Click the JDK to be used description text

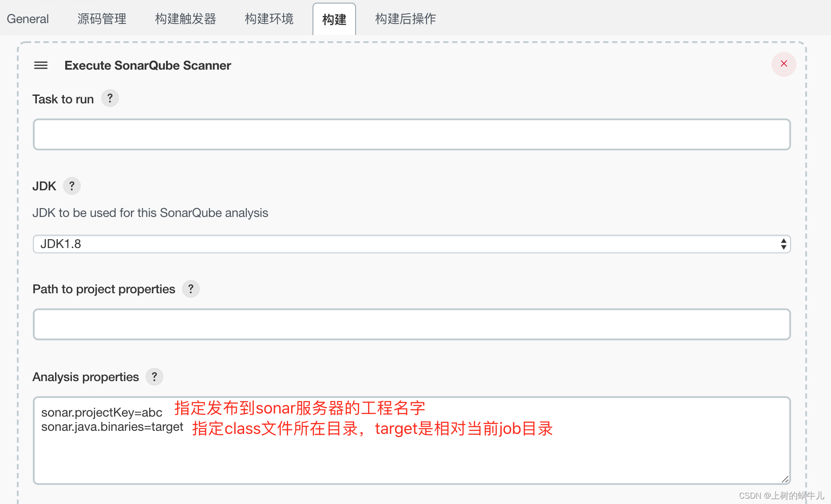coord(150,213)
